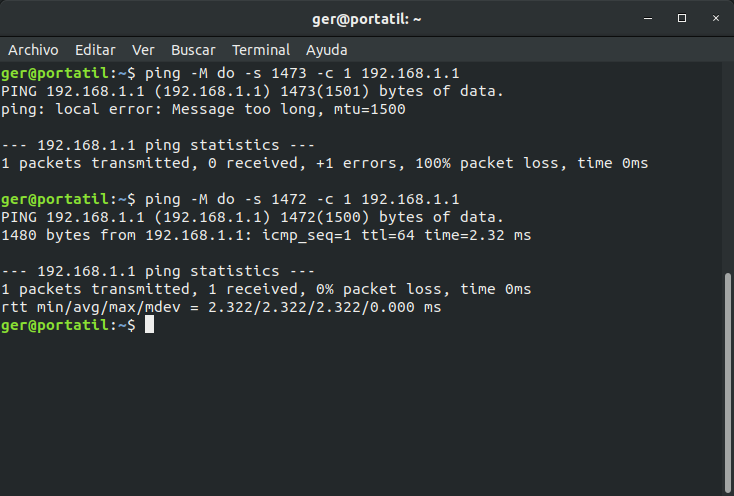Click the block cursor at the last prompt
This screenshot has height=496, width=734.
(149, 325)
